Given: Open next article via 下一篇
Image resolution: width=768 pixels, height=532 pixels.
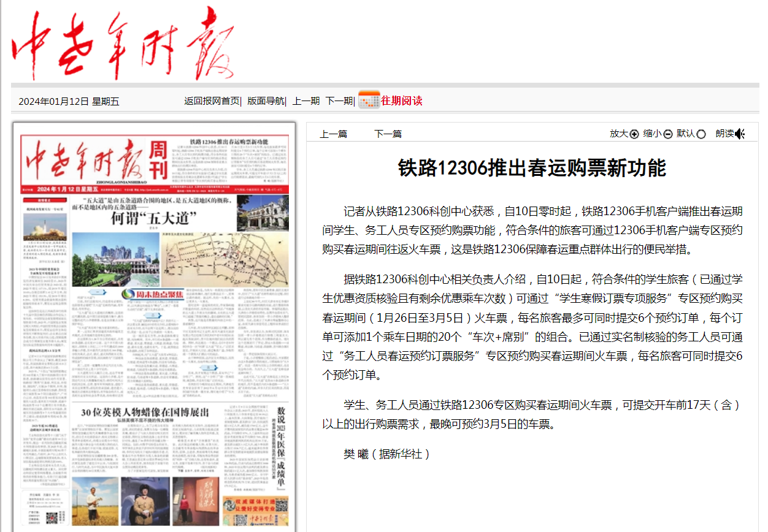Looking at the screenshot, I should pos(388,134).
